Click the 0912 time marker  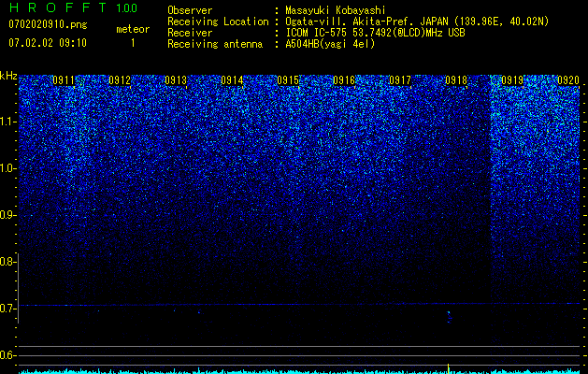pos(120,80)
